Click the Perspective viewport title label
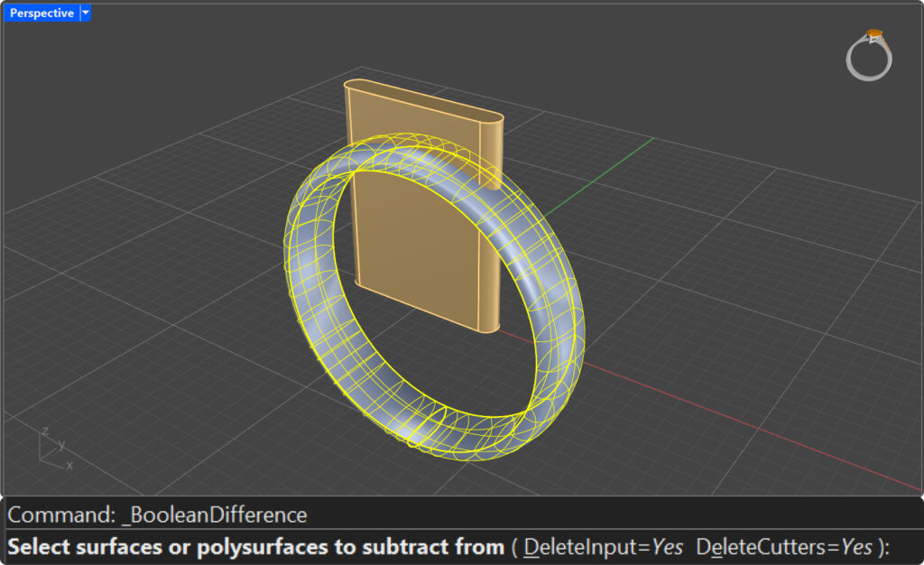 42,14
